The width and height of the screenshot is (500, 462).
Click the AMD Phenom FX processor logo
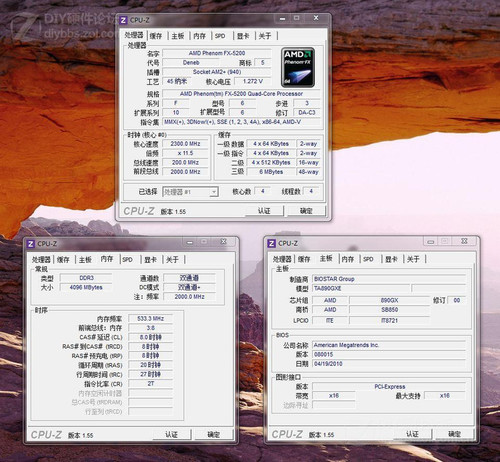tap(298, 68)
